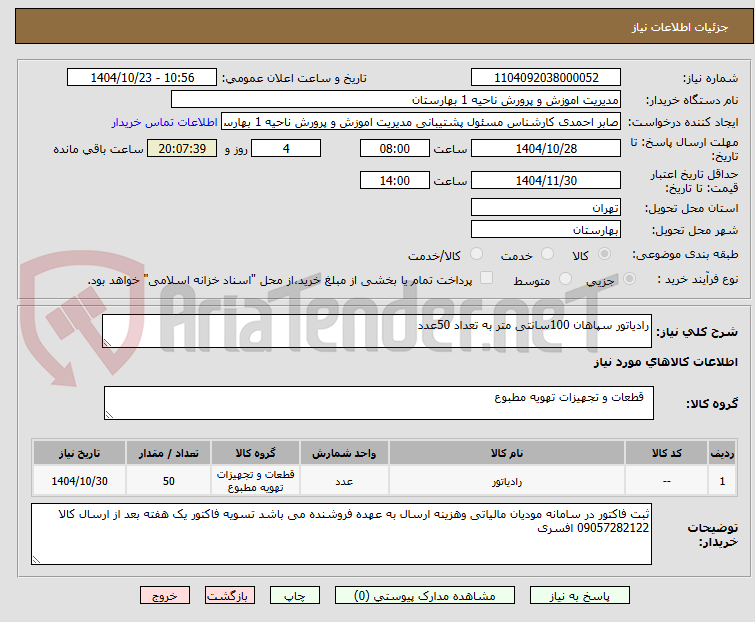The image size is (755, 622).
Task: Click delivery city field بهارستان
Action: coord(546,230)
